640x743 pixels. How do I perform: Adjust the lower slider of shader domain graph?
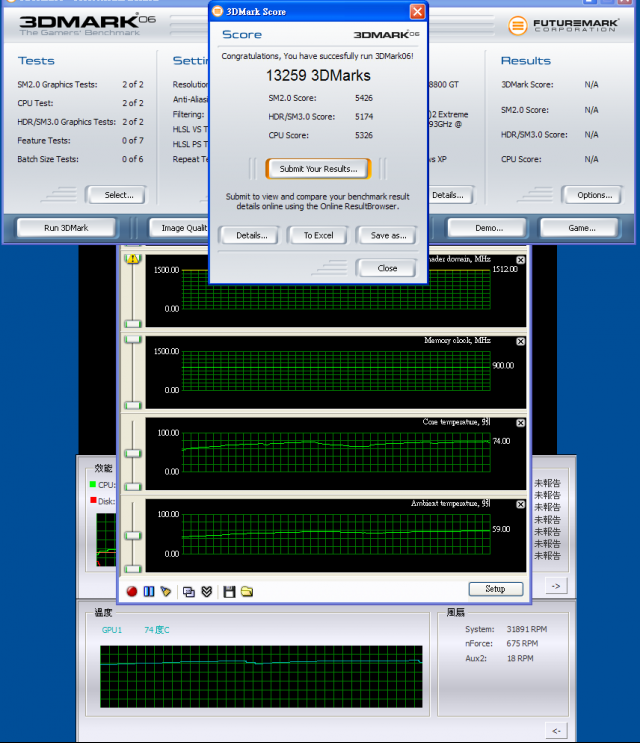(x=133, y=324)
